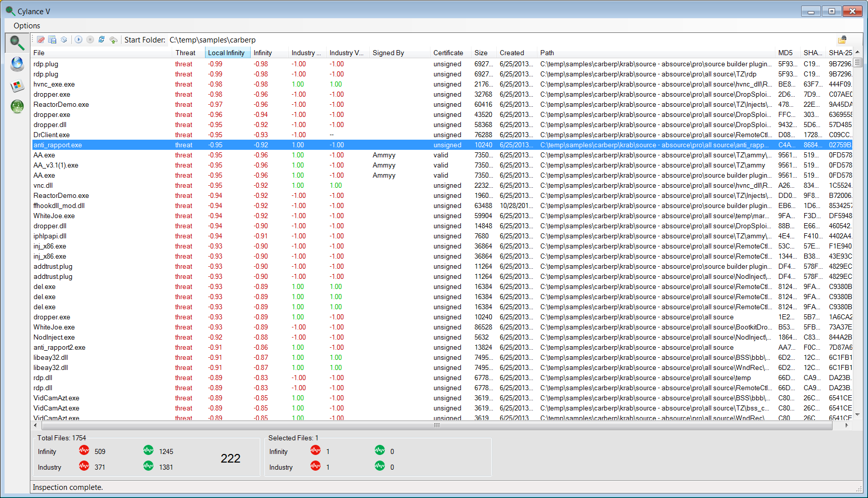Click the red Industry icon next to 371
Screen dimensions: 868x498
pyautogui.click(x=84, y=466)
